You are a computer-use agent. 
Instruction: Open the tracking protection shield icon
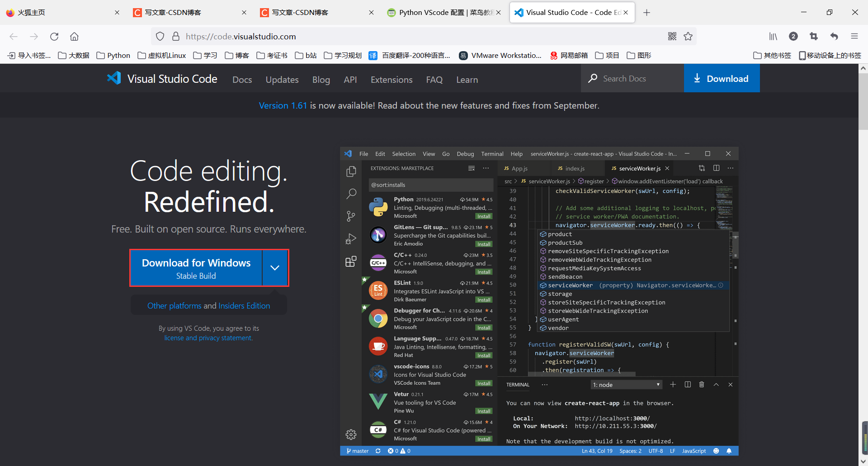click(x=160, y=36)
